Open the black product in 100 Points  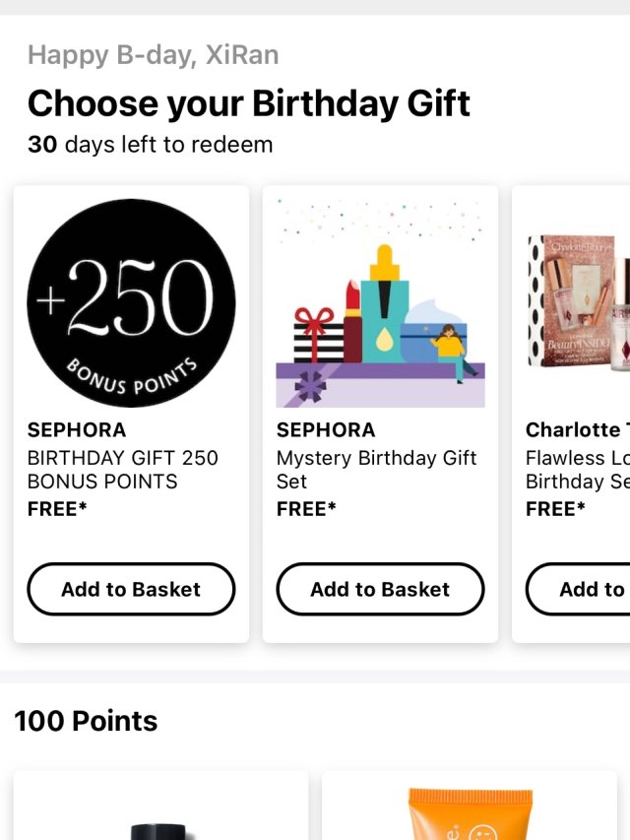(160, 812)
